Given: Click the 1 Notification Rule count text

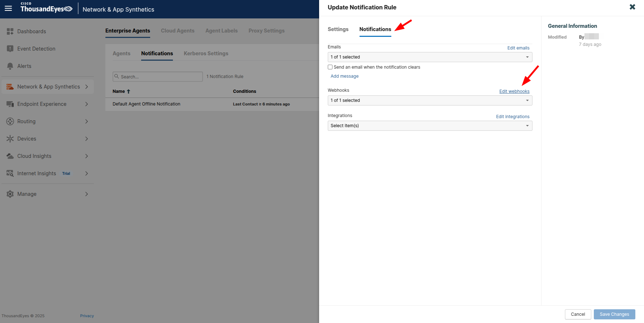Looking at the screenshot, I should pyautogui.click(x=225, y=77).
